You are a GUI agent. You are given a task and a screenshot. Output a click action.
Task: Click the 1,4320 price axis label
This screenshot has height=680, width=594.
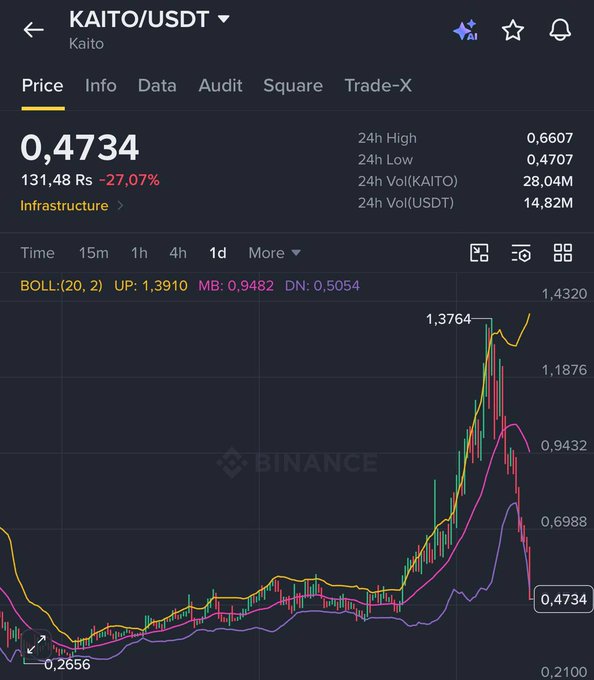click(564, 294)
